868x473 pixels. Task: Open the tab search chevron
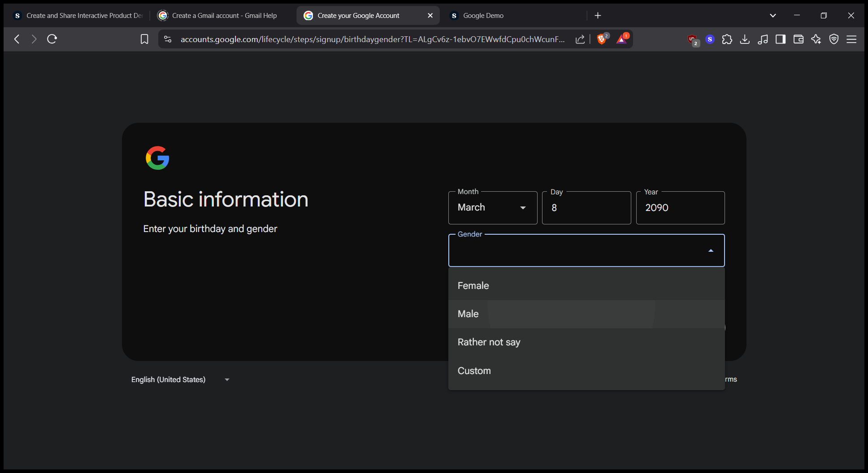pyautogui.click(x=773, y=16)
